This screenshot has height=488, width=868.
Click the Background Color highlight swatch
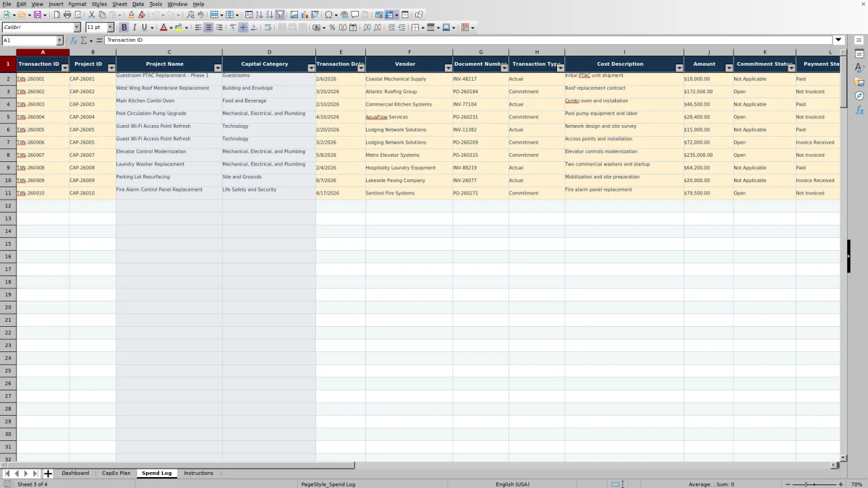tap(177, 27)
